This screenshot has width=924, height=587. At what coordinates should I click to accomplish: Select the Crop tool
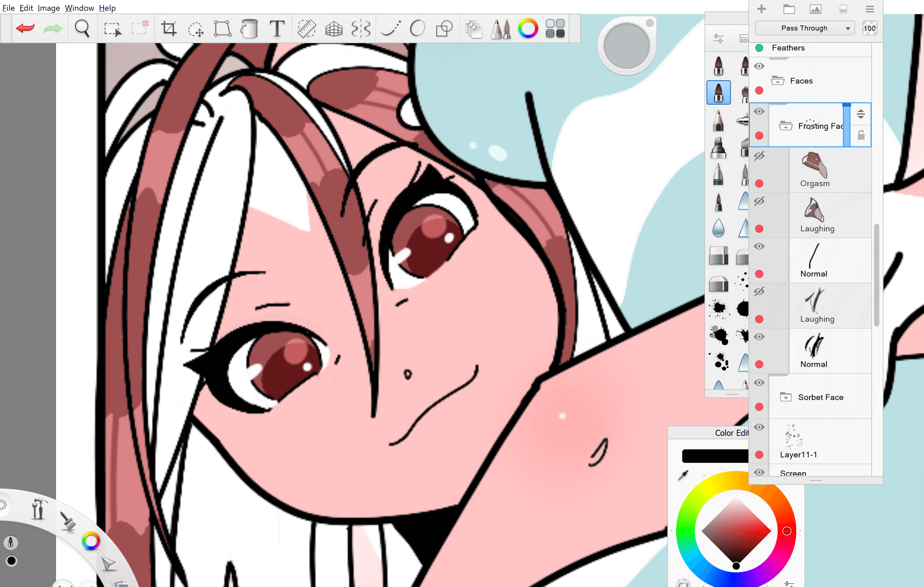pos(169,28)
